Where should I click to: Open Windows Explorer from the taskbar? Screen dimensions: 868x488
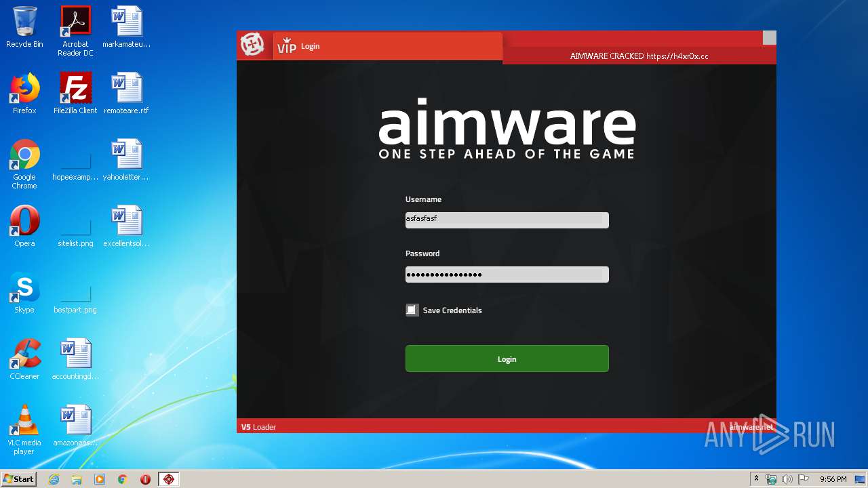[x=77, y=479]
